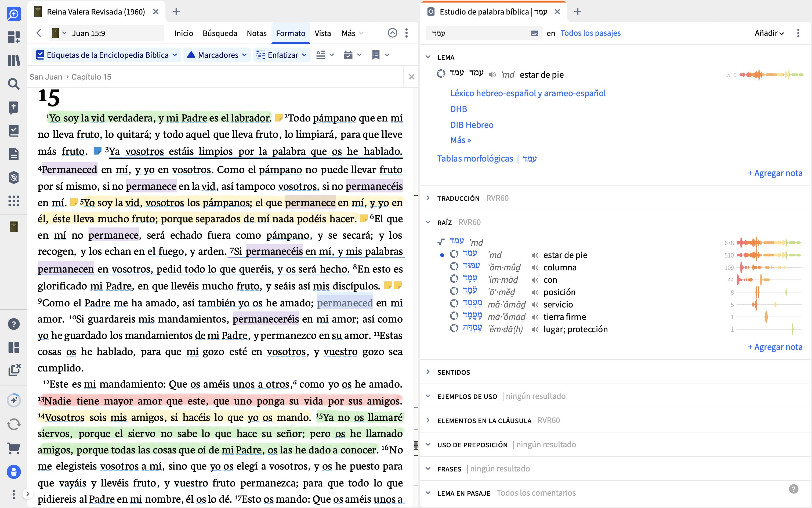Screen dimensions: 812x508
Task: Open the text layout options dropdown
Action: coord(325,55)
